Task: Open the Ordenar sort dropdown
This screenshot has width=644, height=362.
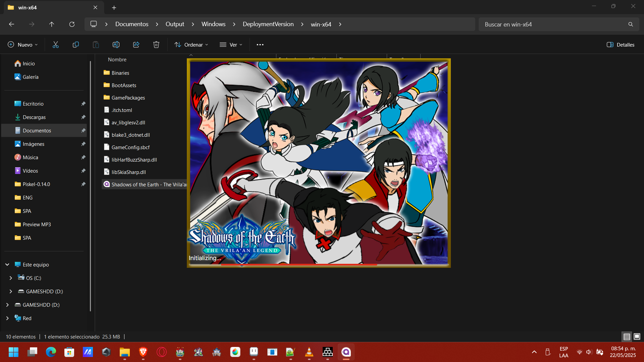Action: tap(192, 45)
